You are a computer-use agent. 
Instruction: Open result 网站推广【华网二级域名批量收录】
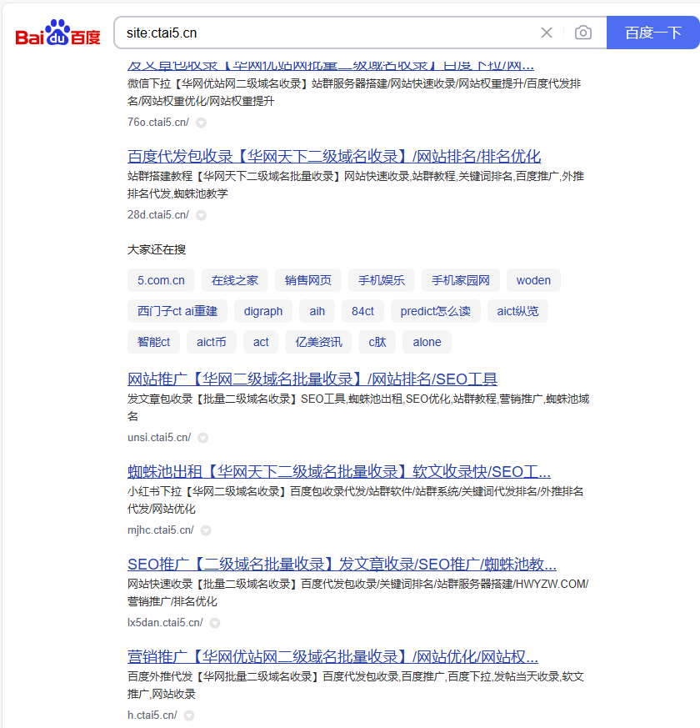(312, 379)
